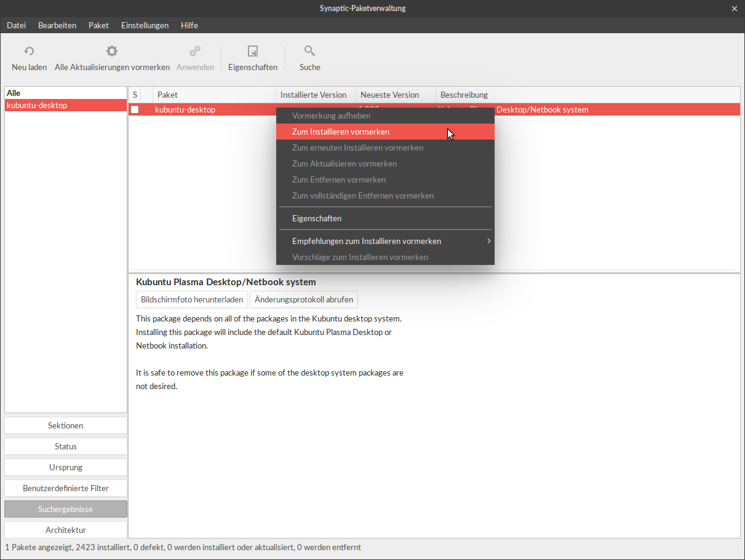Click the status bar package count text
Screen dimensions: 745x560
[x=183, y=547]
